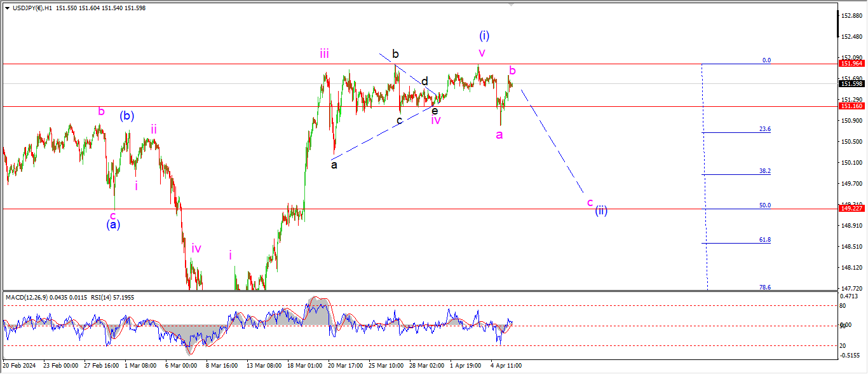Click the Fibonacci 50.0 level label
This screenshot has height=374, width=868.
point(764,205)
